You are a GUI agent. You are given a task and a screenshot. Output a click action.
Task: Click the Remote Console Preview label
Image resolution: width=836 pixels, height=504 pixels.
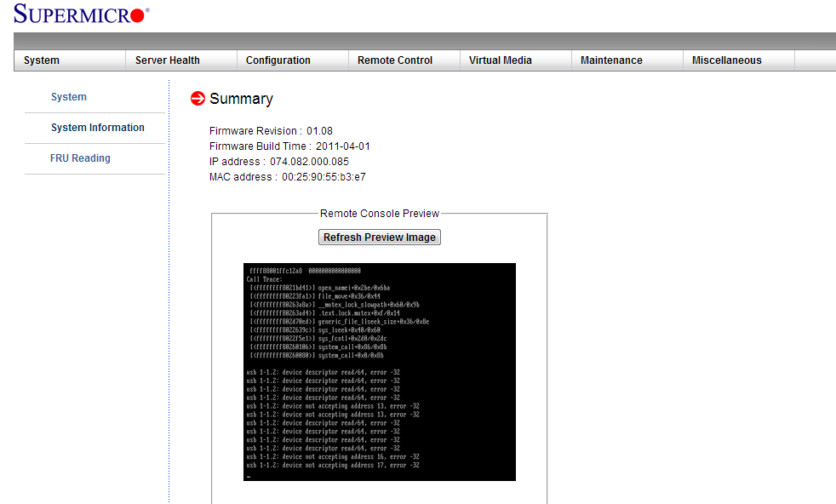tap(379, 213)
